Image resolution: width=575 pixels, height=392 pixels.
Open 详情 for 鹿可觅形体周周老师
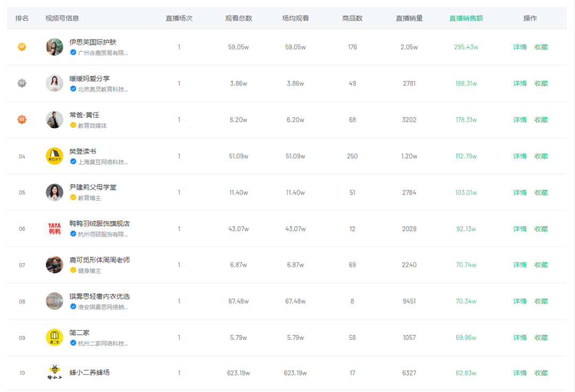(x=520, y=264)
